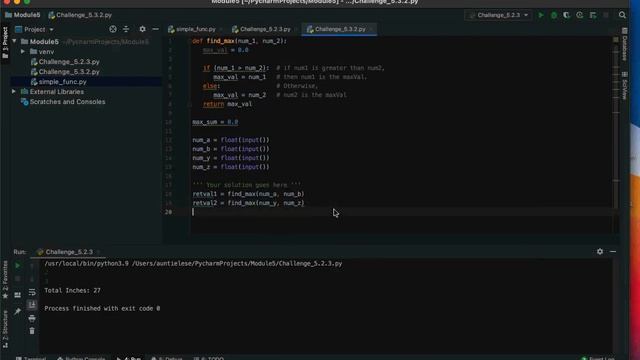Click the Stop square in Run panel
This screenshot has width=640, height=360.
click(18, 279)
